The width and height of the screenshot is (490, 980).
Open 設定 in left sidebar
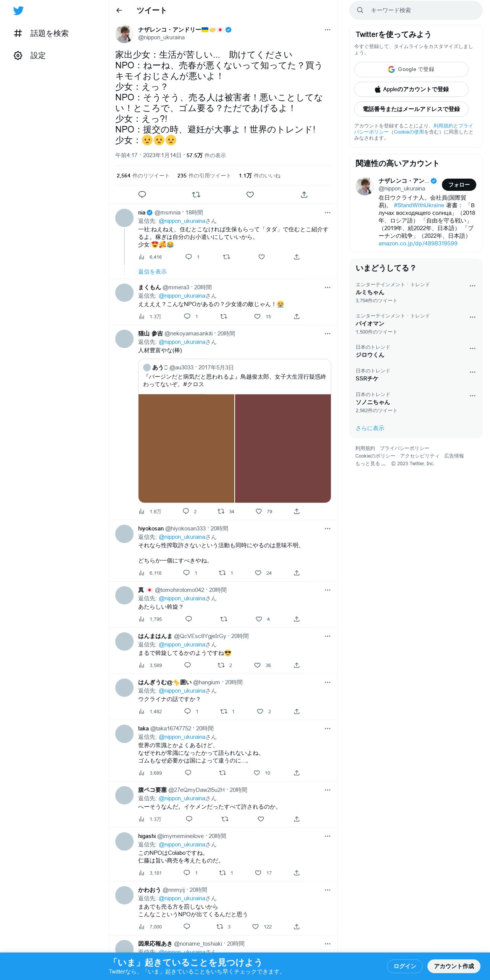tap(29, 56)
